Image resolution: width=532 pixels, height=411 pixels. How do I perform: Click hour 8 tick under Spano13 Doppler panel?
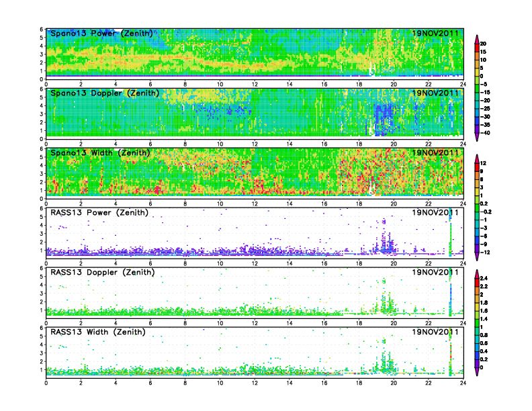[x=185, y=144]
